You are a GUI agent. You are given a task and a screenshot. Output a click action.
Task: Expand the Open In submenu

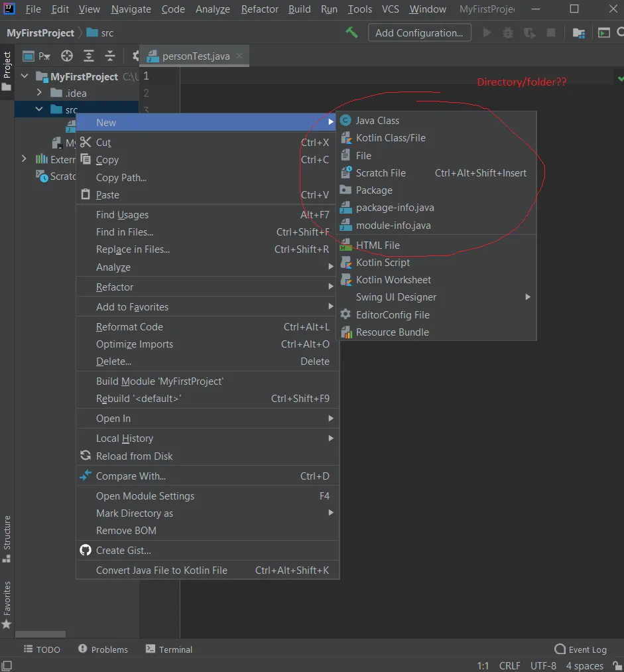click(208, 419)
